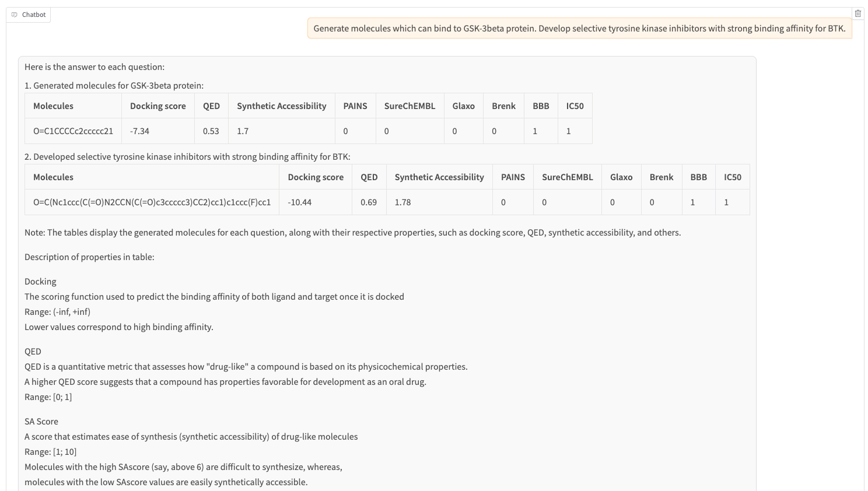Viewport: 868px width, 491px height.
Task: Click the Brenk header in BTK table
Action: point(661,177)
